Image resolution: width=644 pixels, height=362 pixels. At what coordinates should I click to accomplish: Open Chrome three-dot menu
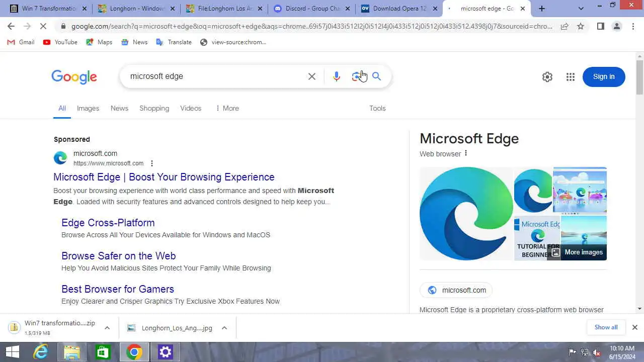pos(633,27)
